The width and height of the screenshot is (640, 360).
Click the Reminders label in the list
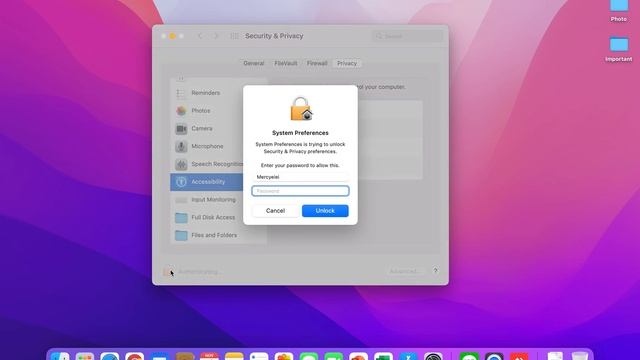pyautogui.click(x=205, y=93)
